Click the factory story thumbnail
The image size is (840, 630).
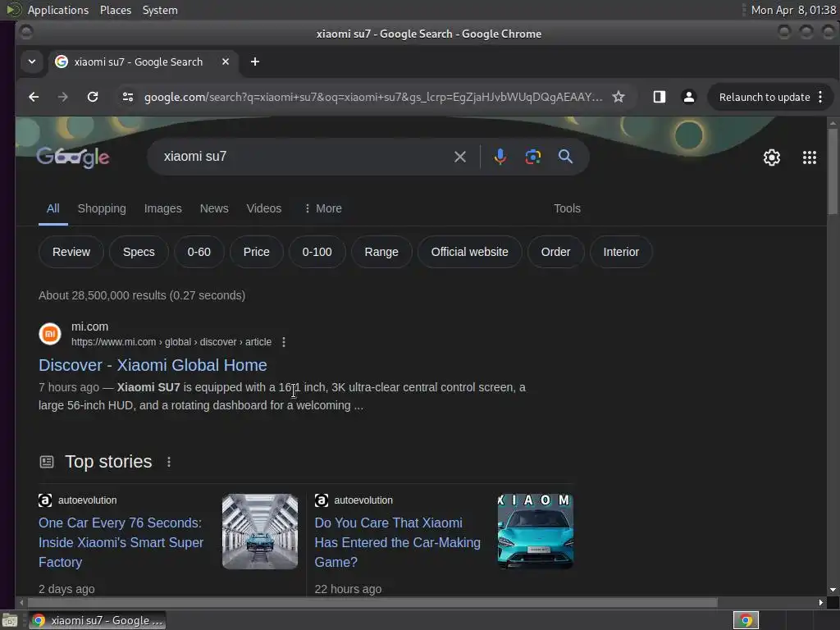point(260,532)
